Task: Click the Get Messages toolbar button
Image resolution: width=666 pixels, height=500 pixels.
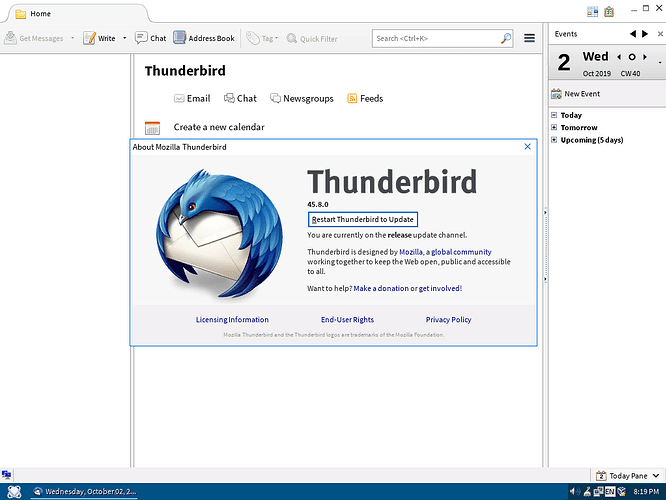Action: point(34,38)
